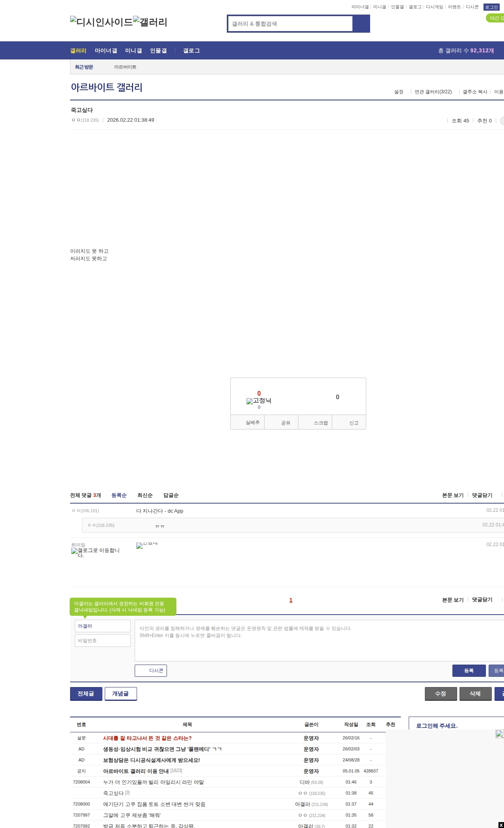This screenshot has height=828, width=504.
Task: Open the 디시콘 link at the top
Action: pos(472,7)
